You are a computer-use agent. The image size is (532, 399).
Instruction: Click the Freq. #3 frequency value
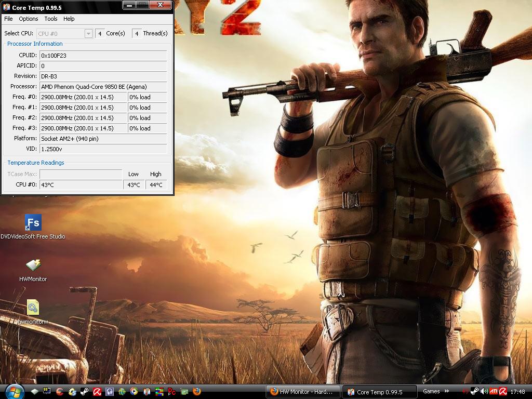pyautogui.click(x=83, y=128)
